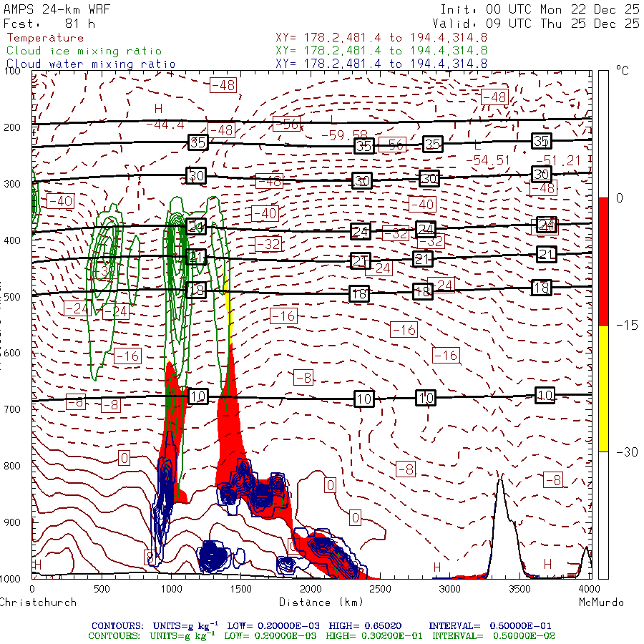Click the "700" pressure axis label
Screen dimensions: 644x644
[x=12, y=409]
